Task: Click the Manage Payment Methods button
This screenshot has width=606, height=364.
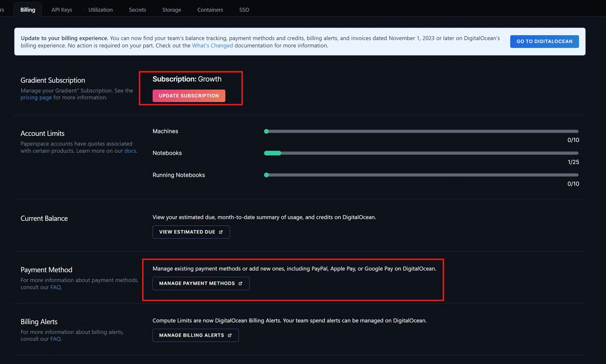Action: [x=201, y=284]
